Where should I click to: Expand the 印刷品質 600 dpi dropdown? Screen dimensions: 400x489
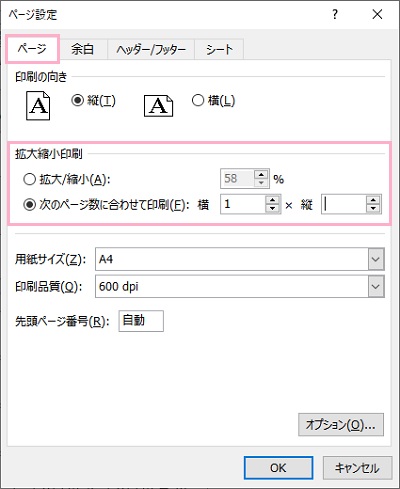(x=376, y=286)
